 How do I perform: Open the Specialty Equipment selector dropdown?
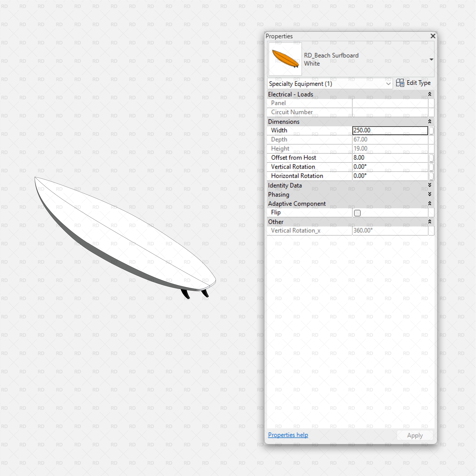[388, 84]
